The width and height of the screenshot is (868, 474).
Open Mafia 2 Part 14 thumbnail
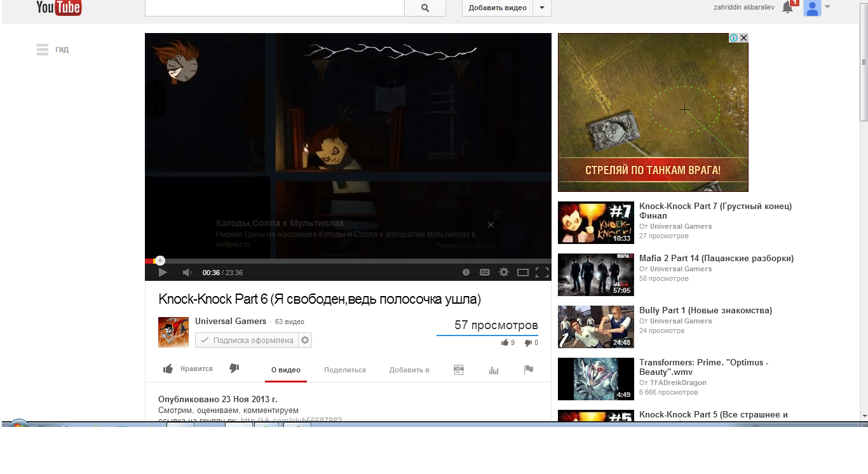coord(596,275)
